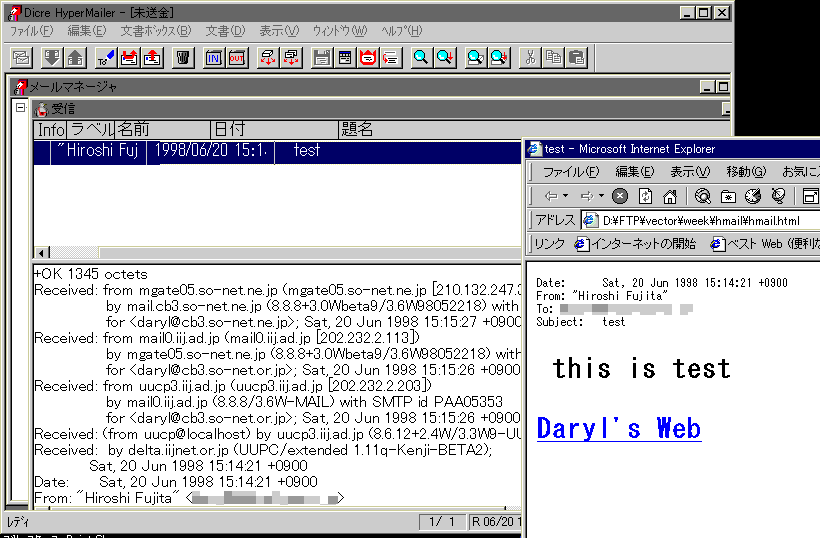Click the Refresh page icon in Internet Explorer

click(645, 196)
